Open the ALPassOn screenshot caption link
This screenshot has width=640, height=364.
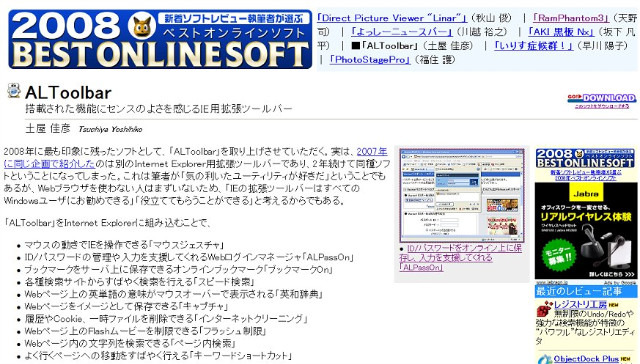pyautogui.click(x=460, y=257)
